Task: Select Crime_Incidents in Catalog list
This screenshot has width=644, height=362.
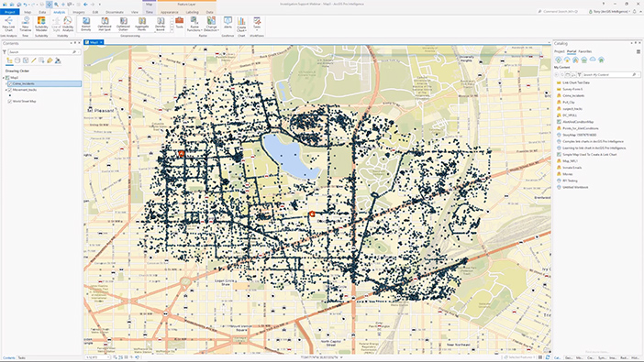Action: coord(573,95)
